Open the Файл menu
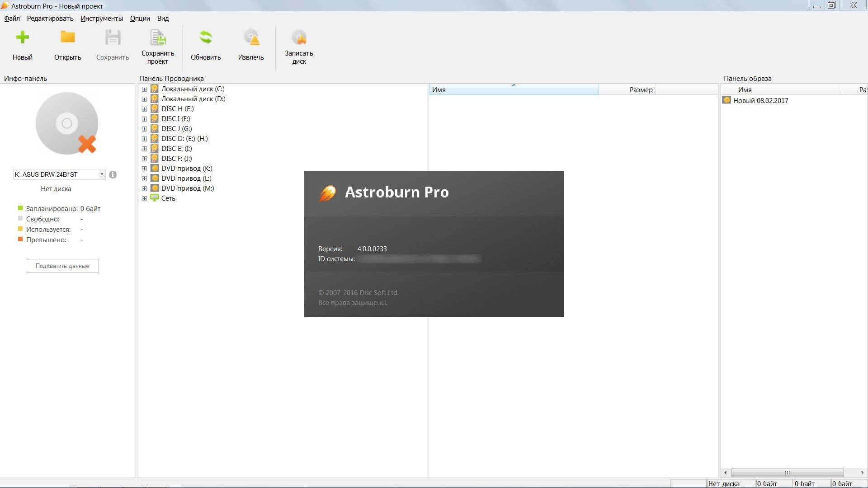The image size is (868, 488). tap(12, 19)
